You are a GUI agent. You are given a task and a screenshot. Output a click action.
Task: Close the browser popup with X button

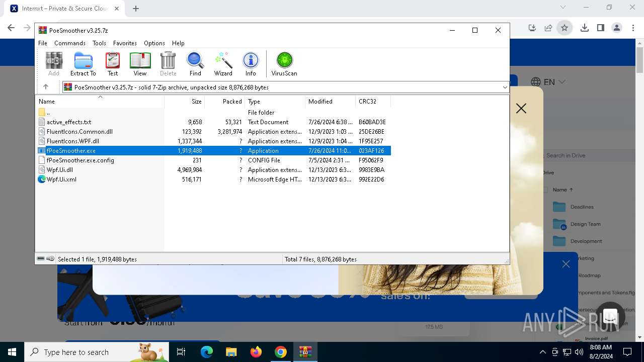[521, 108]
